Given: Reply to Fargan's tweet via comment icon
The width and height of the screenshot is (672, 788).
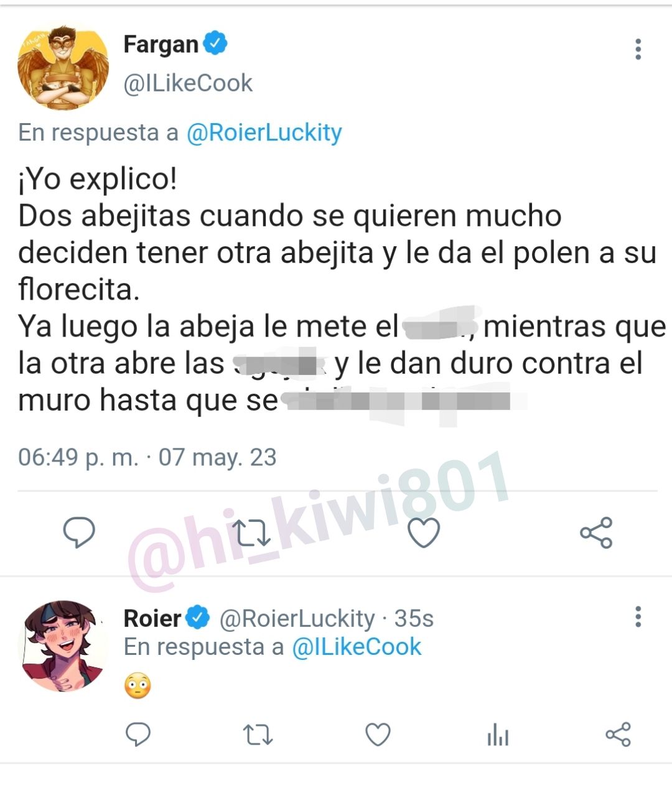Looking at the screenshot, I should pyautogui.click(x=79, y=532).
